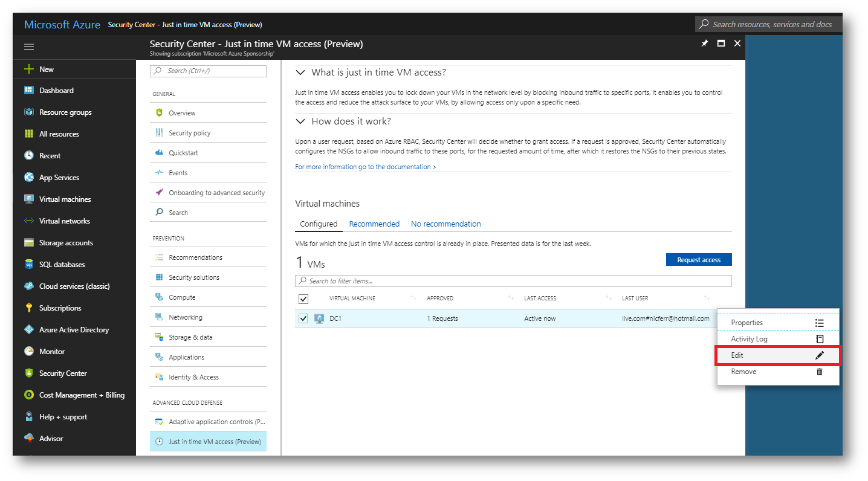Select the Virtual machines monitor icon
This screenshot has width=868, height=481.
click(x=28, y=199)
